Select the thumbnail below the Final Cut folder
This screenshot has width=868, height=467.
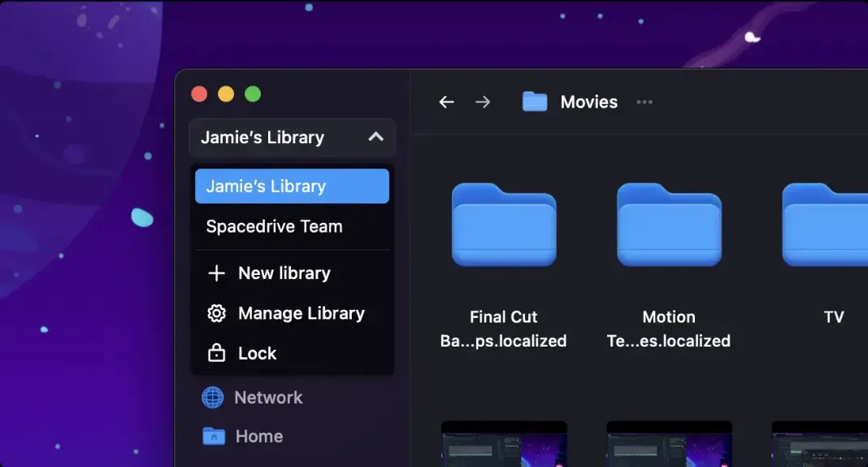[x=504, y=443]
